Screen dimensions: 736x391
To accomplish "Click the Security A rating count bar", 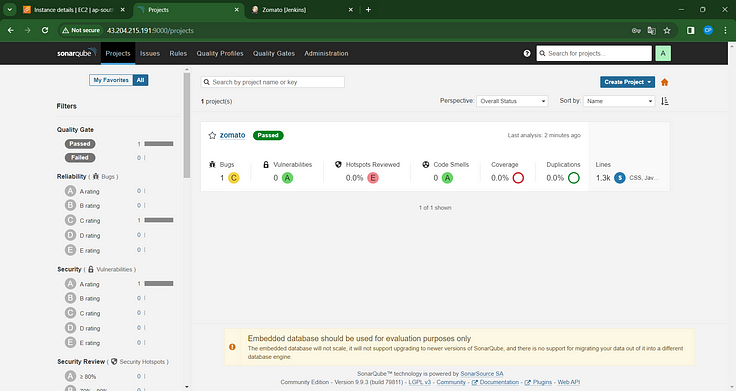I will pyautogui.click(x=159, y=284).
